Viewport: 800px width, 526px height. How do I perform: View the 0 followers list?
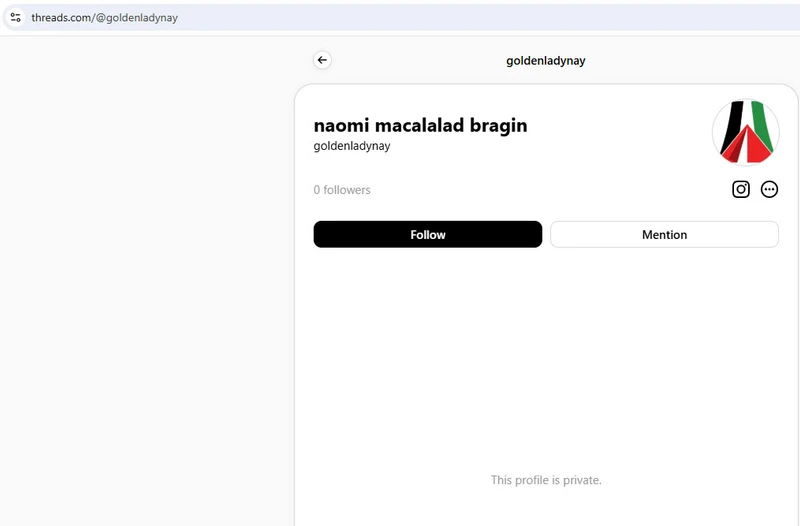(342, 190)
